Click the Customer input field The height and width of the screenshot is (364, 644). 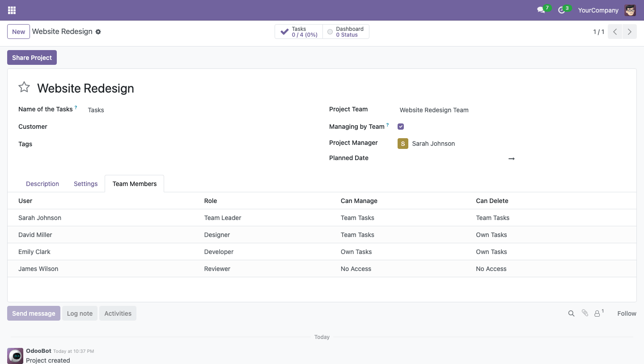[x=198, y=127]
